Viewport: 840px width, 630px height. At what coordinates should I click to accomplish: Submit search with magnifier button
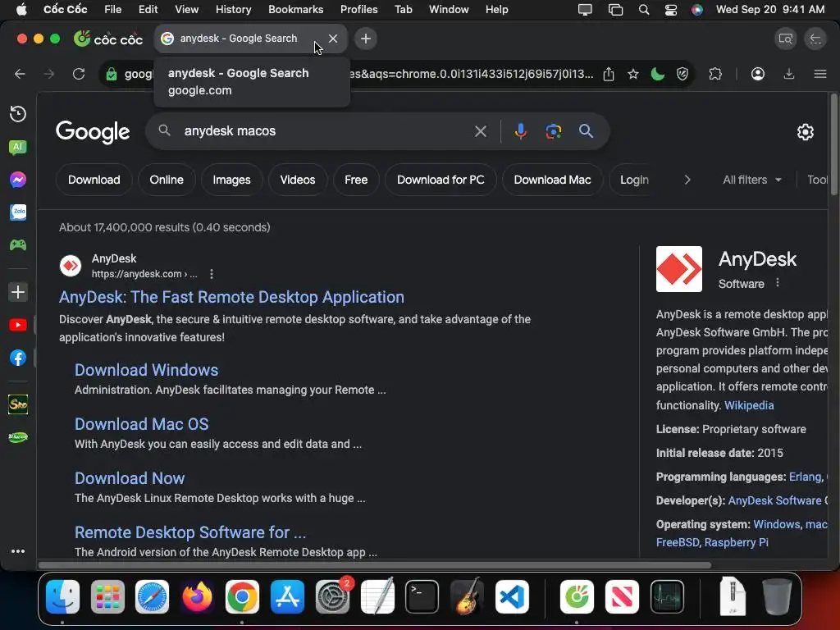pyautogui.click(x=586, y=131)
